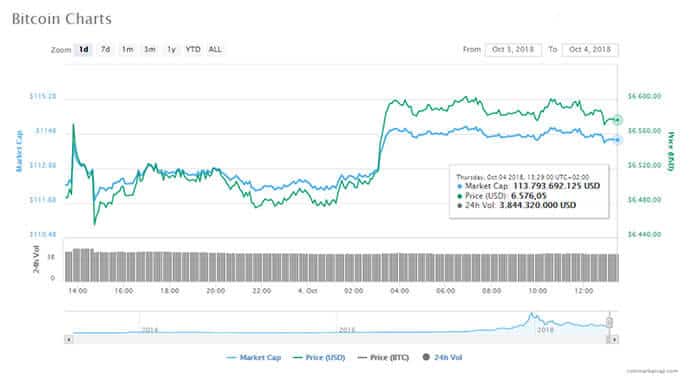Click the 2018 label in navigator
Image resolution: width=700 pixels, height=385 pixels.
(x=545, y=330)
